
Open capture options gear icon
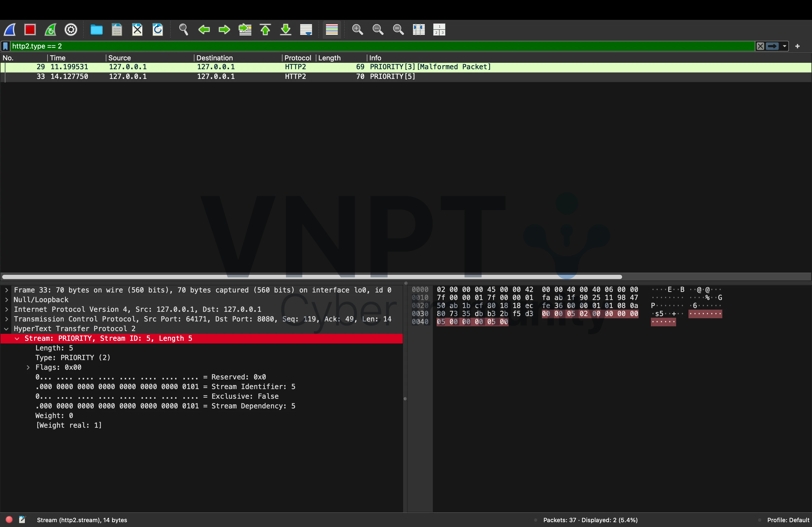71,30
